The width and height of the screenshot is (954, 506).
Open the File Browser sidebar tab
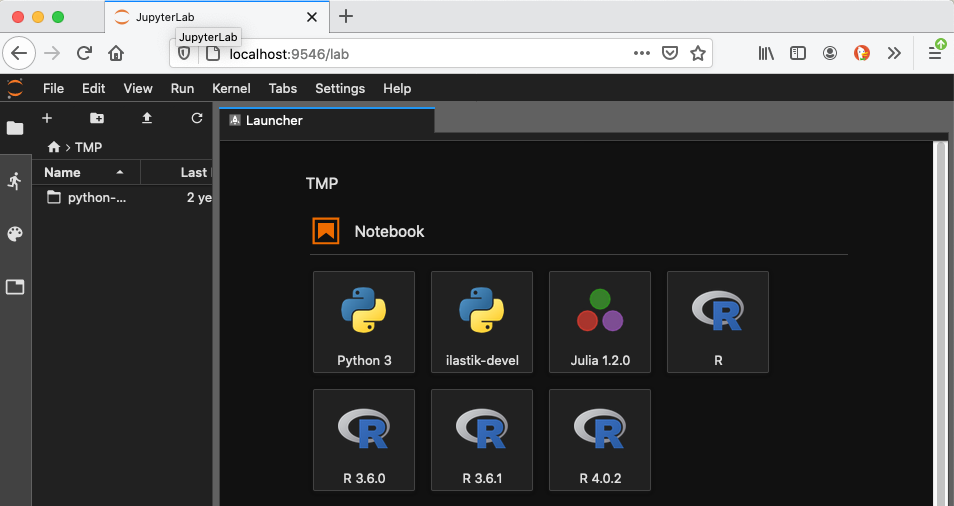[x=15, y=128]
